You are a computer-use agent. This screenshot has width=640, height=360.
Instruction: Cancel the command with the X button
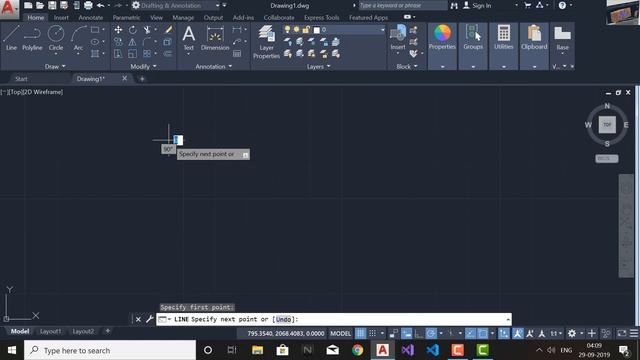138,319
